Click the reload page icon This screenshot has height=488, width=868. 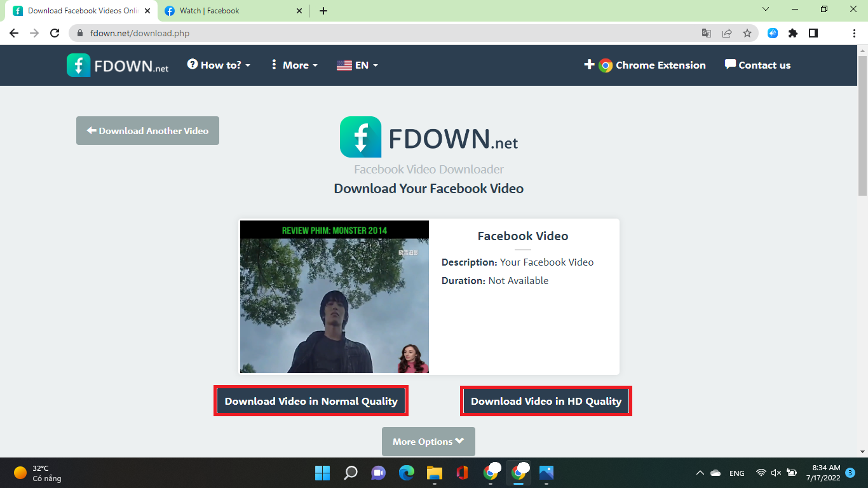[x=54, y=33]
